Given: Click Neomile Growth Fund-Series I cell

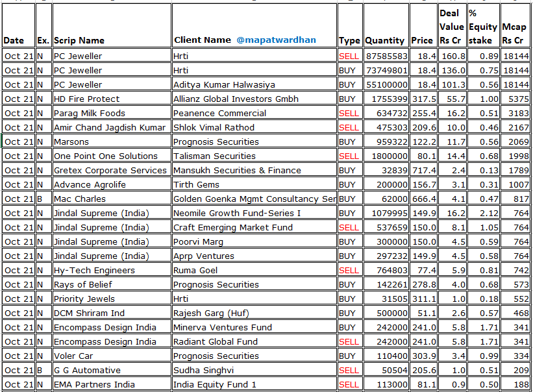Looking at the screenshot, I should coord(254,213).
